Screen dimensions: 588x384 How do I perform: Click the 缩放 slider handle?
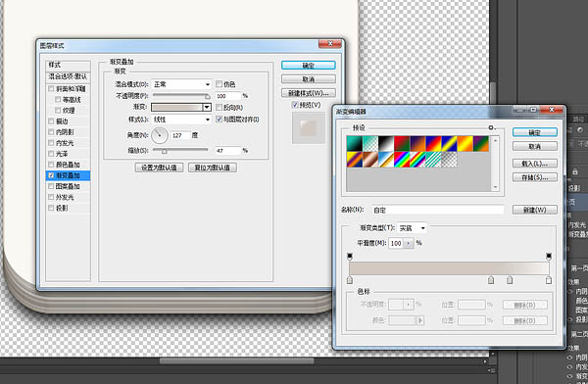click(x=164, y=151)
